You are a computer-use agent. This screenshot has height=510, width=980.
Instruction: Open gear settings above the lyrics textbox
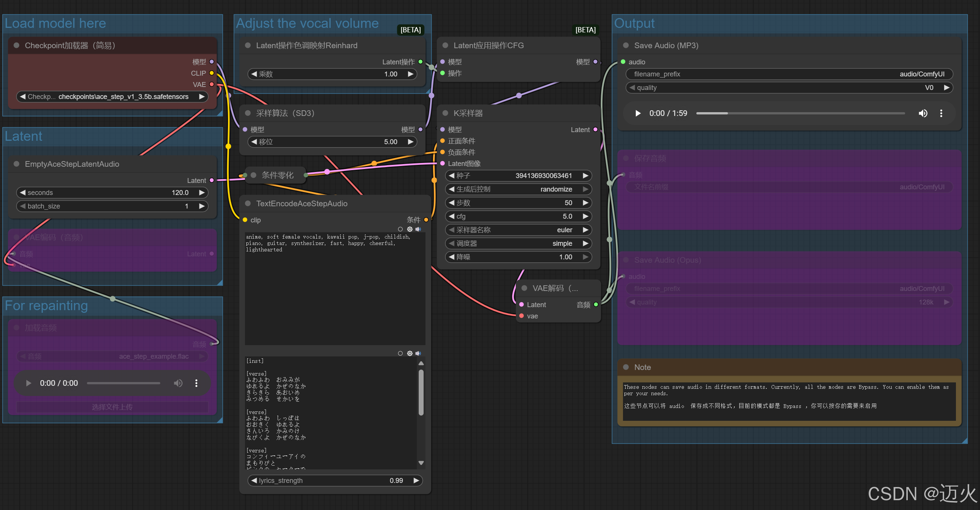pos(410,353)
